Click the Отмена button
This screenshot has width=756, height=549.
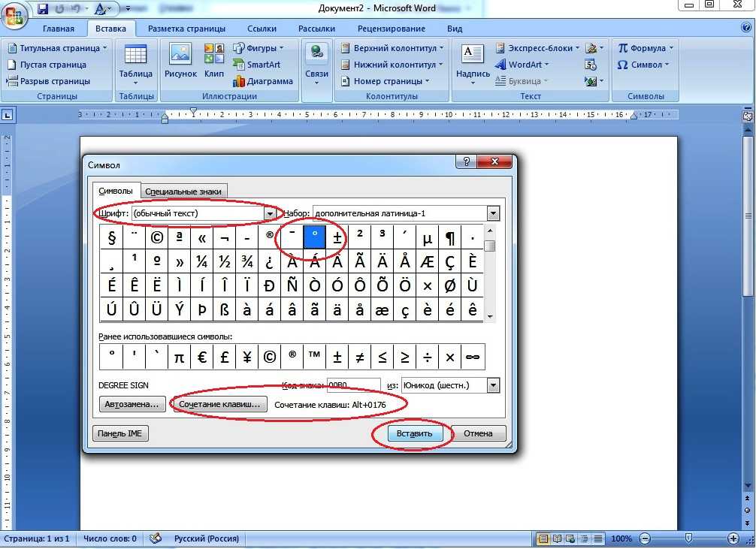(478, 433)
